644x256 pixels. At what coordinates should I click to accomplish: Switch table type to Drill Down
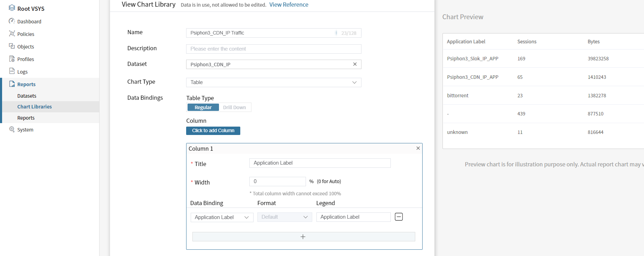pyautogui.click(x=234, y=107)
